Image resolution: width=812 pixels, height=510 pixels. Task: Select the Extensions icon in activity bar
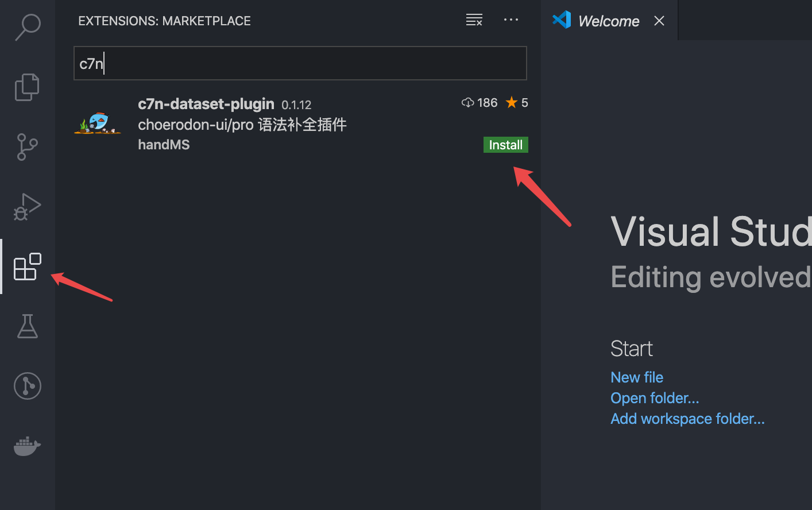click(27, 266)
